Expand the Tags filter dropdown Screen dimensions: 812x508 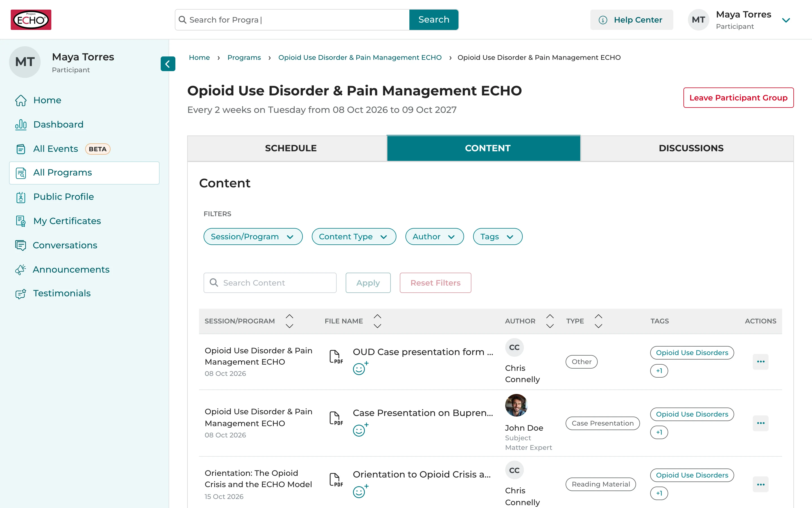[498, 237]
